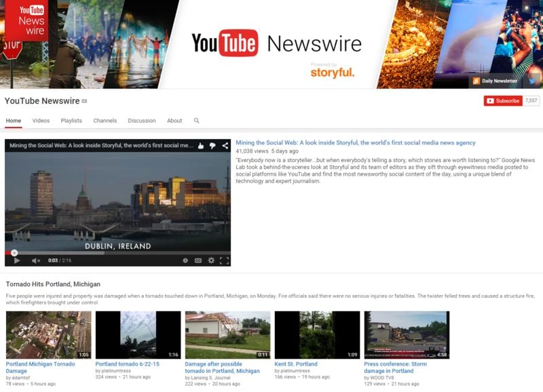Select the Home tab

pos(14,121)
